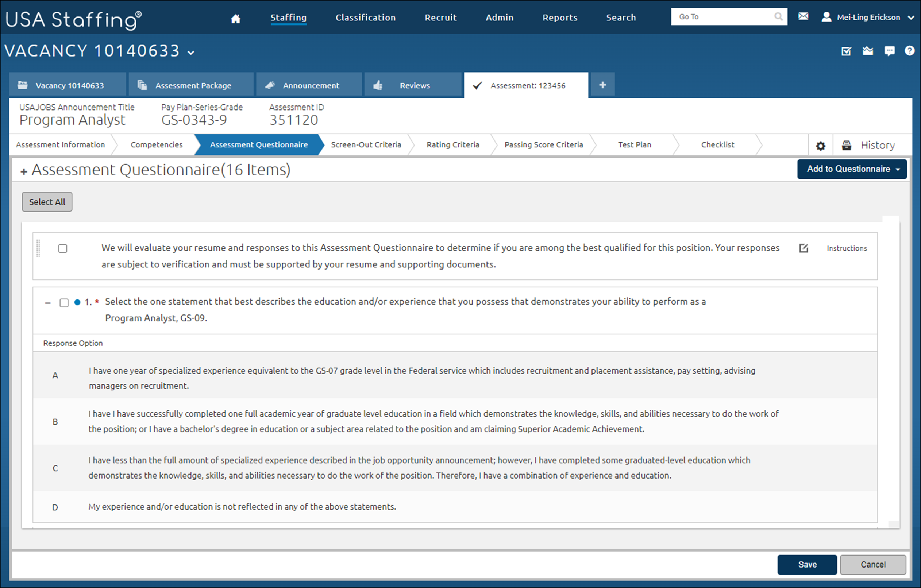Select response option B text
Image resolution: width=921 pixels, height=588 pixels.
[x=433, y=421]
